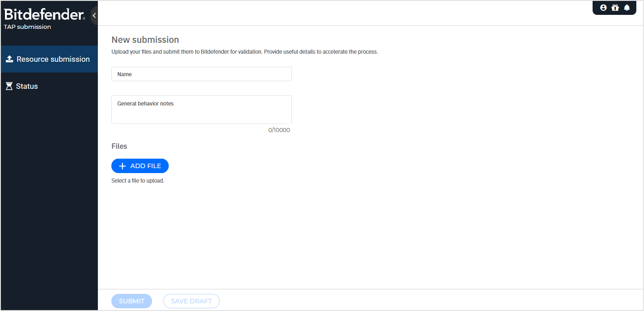Click the plus icon in Add File

[122, 166]
